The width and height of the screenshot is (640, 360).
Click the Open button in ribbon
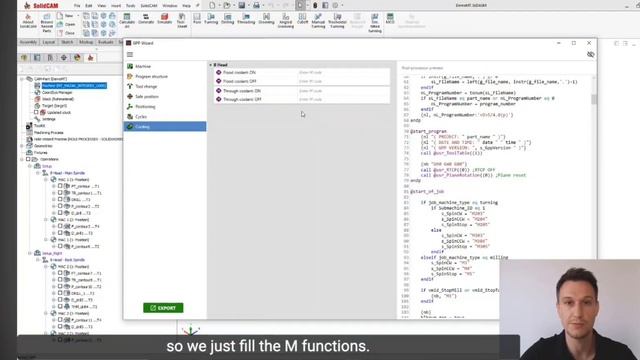click(x=66, y=24)
